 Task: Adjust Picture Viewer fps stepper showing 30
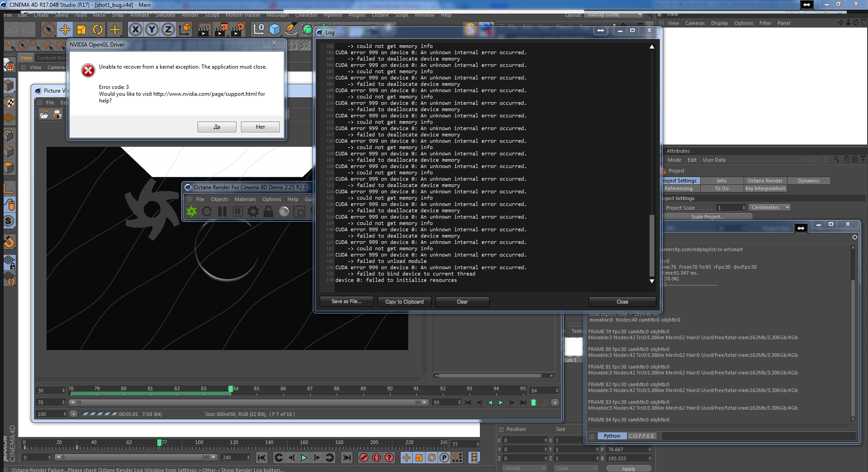pyautogui.click(x=63, y=391)
